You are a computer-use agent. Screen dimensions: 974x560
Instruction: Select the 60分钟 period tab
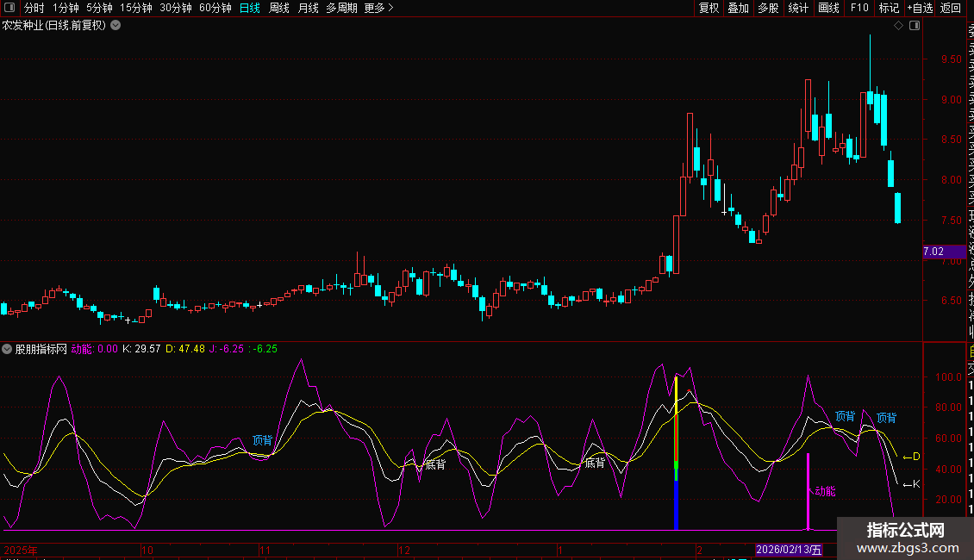coord(215,8)
